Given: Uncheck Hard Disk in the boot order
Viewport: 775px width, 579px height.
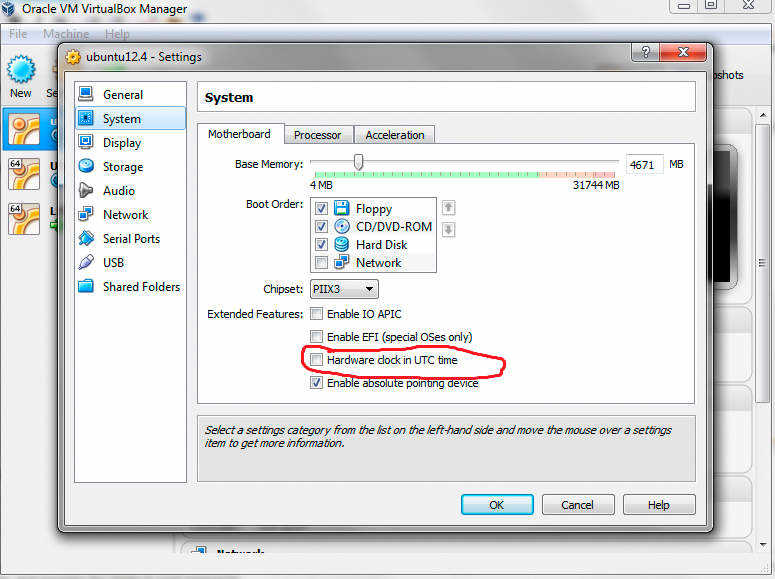Looking at the screenshot, I should (321, 244).
